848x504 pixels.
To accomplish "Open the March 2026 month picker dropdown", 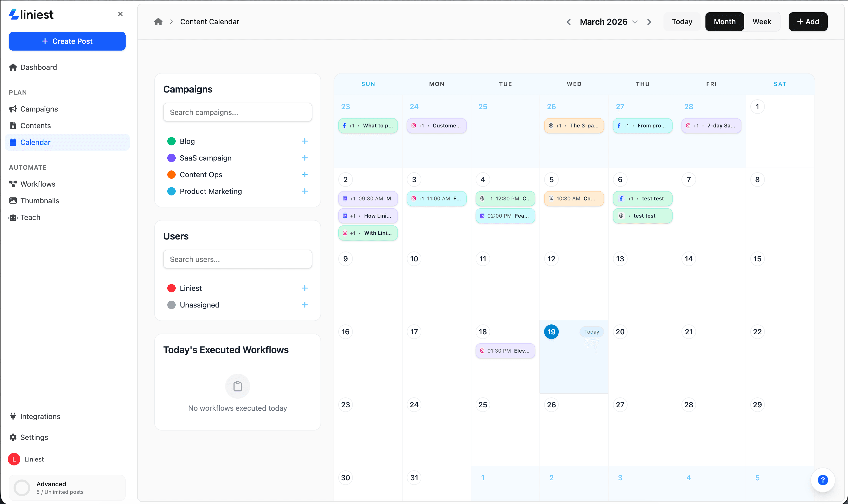I will coord(635,21).
